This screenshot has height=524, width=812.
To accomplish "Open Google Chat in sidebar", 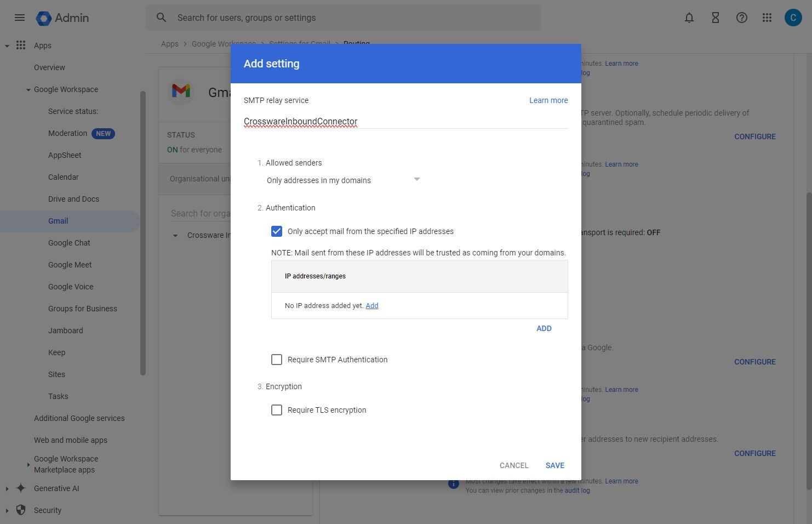I will coord(69,243).
